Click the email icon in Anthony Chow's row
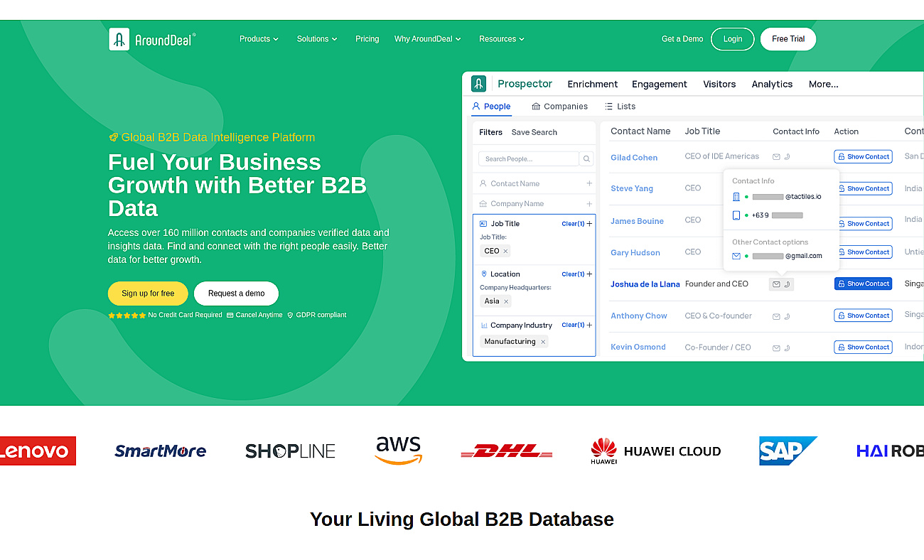The image size is (924, 560). [776, 316]
